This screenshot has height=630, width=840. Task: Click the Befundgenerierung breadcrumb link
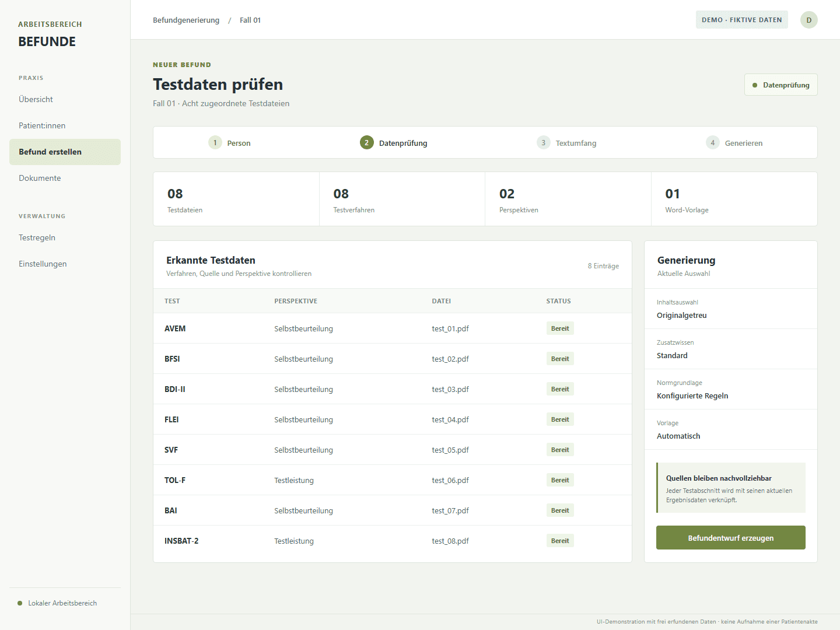tap(186, 20)
